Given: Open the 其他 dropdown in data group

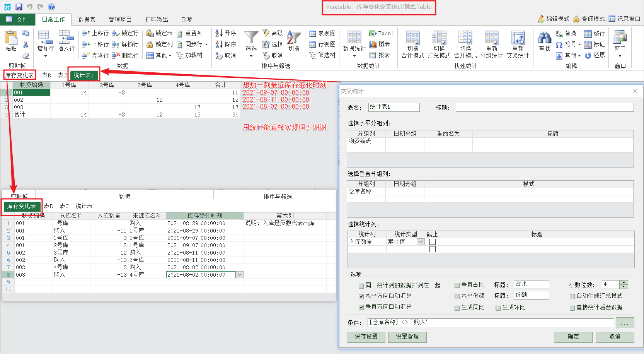Looking at the screenshot, I should click(159, 55).
